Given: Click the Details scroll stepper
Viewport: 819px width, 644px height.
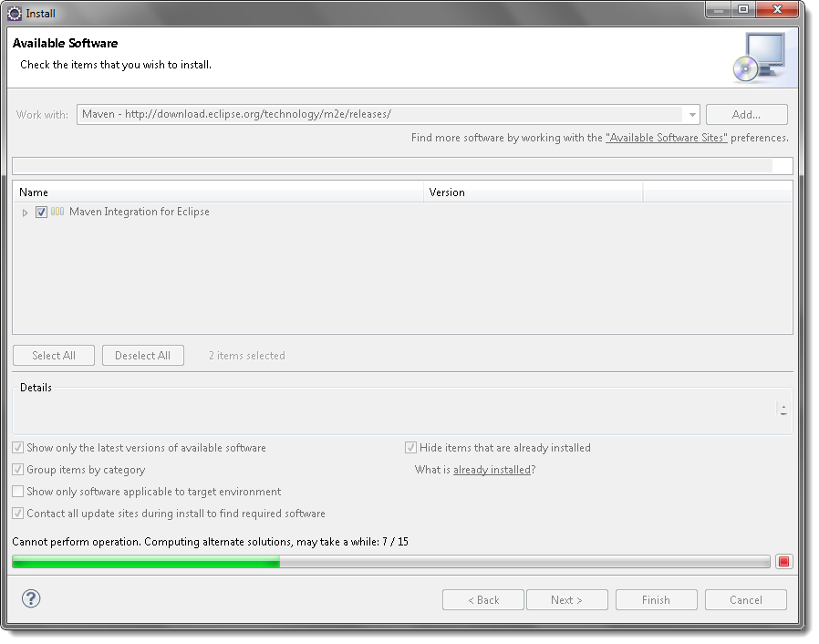Looking at the screenshot, I should click(783, 410).
